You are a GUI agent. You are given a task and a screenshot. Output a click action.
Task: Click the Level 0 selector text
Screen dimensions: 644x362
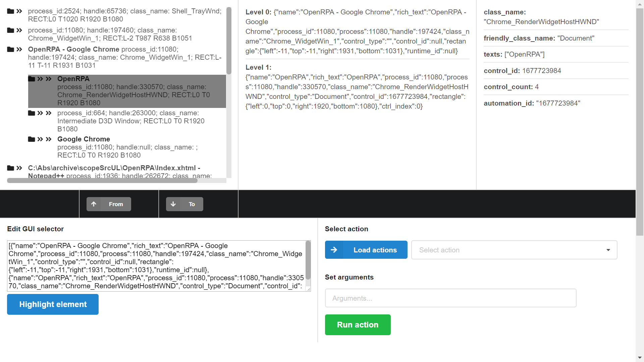pyautogui.click(x=357, y=32)
